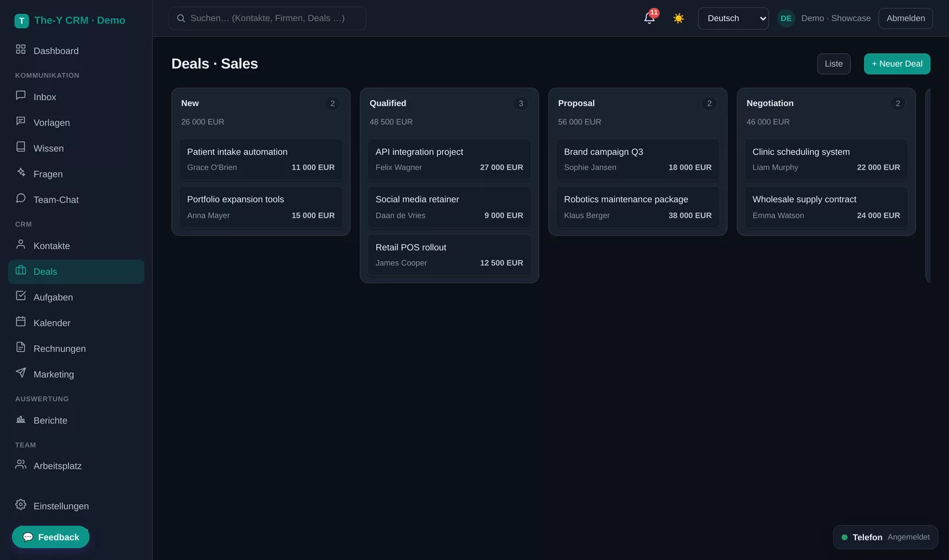Select the Social media retainer deal

(449, 207)
